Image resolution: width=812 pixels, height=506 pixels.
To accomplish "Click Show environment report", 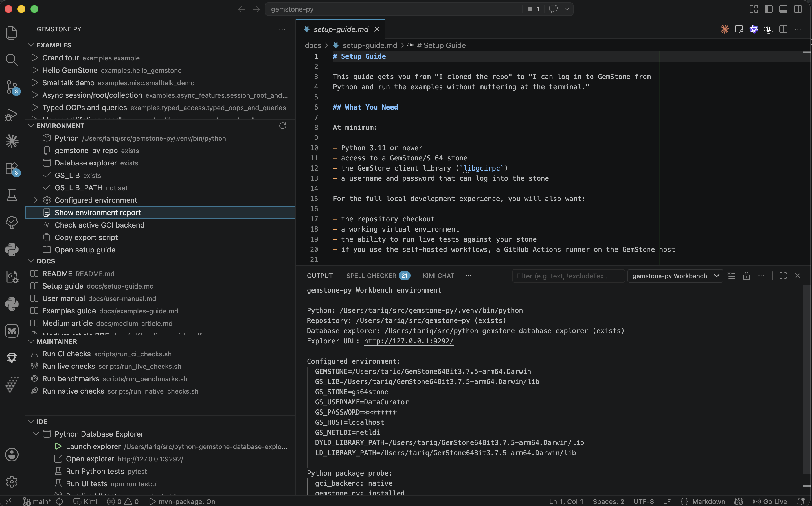I will [160, 213].
